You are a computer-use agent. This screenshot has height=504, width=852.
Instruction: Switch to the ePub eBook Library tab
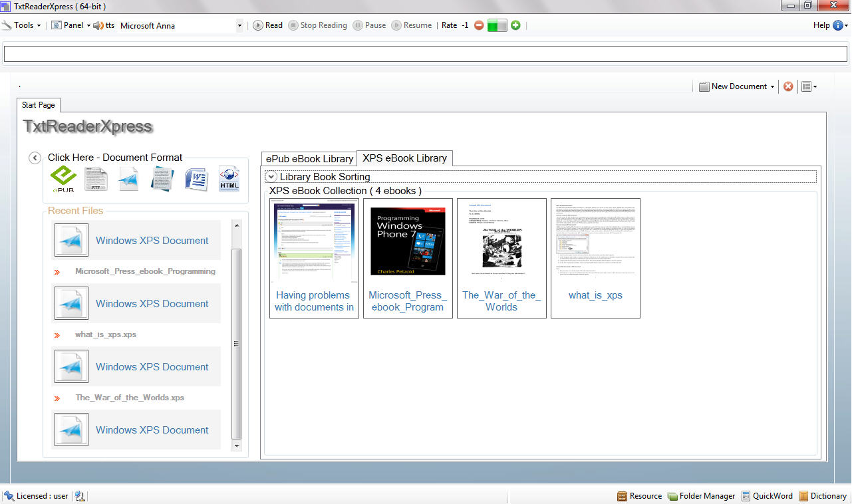(309, 159)
